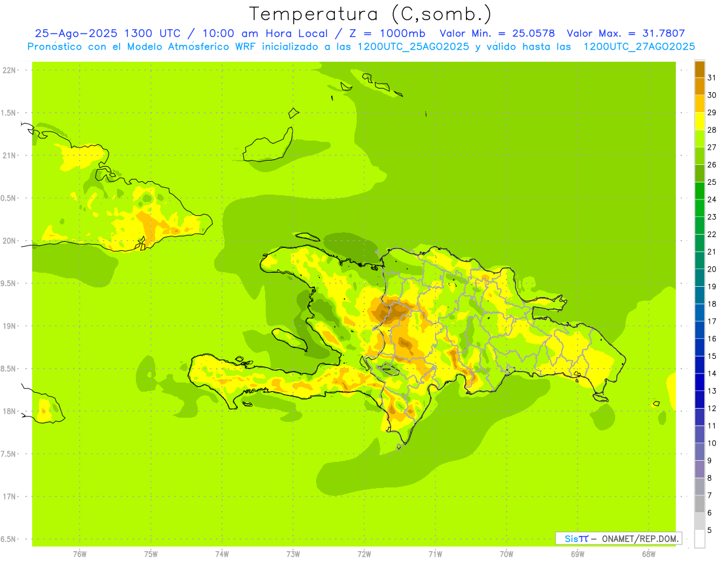The width and height of the screenshot is (728, 562).
Task: Click the '71W' longitude label
Action: click(x=435, y=554)
